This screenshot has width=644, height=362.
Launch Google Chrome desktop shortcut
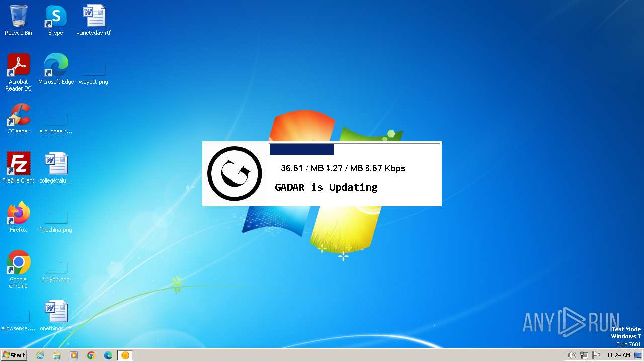(x=18, y=269)
